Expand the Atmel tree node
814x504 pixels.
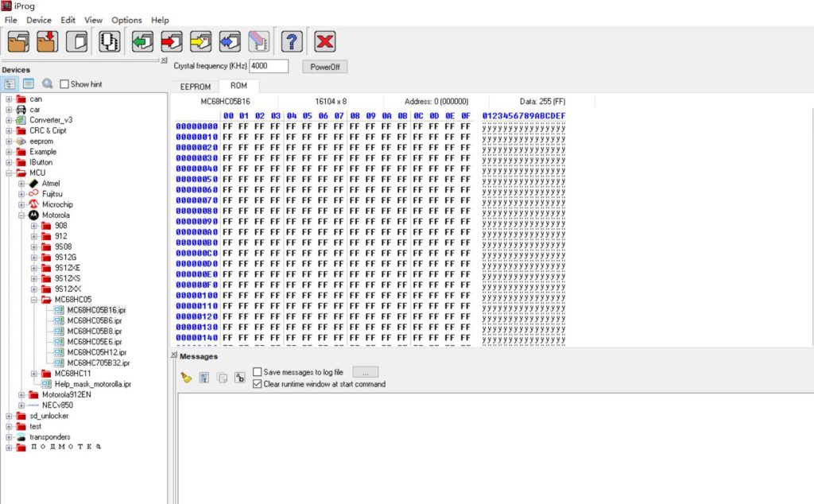[22, 184]
